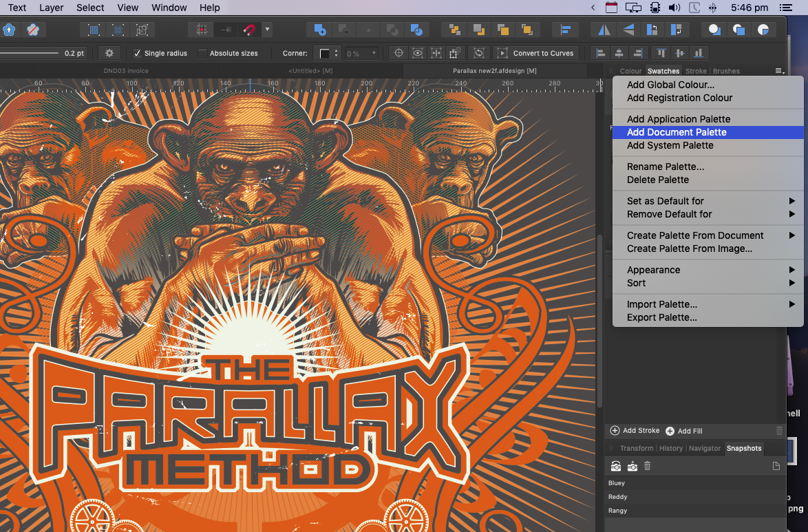Open the Window menu
The image size is (808, 532).
coord(169,8)
